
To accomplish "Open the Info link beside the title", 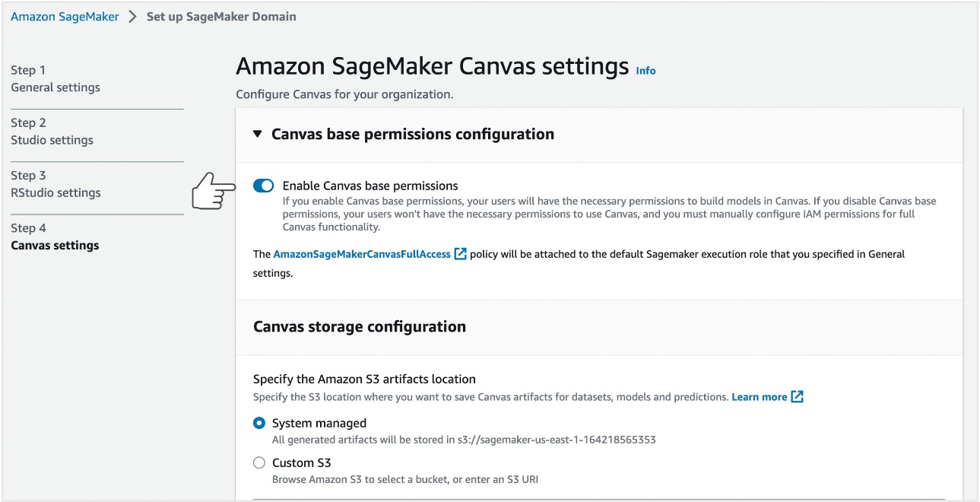I will point(645,71).
